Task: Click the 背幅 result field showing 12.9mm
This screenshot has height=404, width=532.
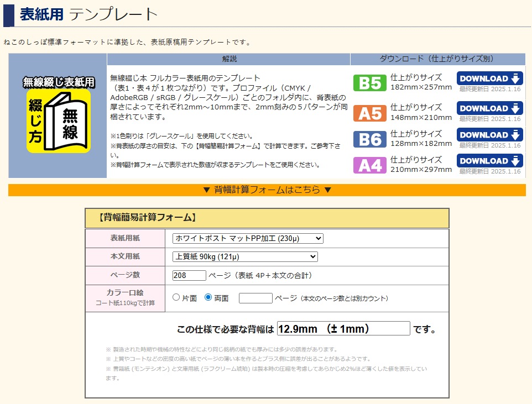Action: pos(343,329)
